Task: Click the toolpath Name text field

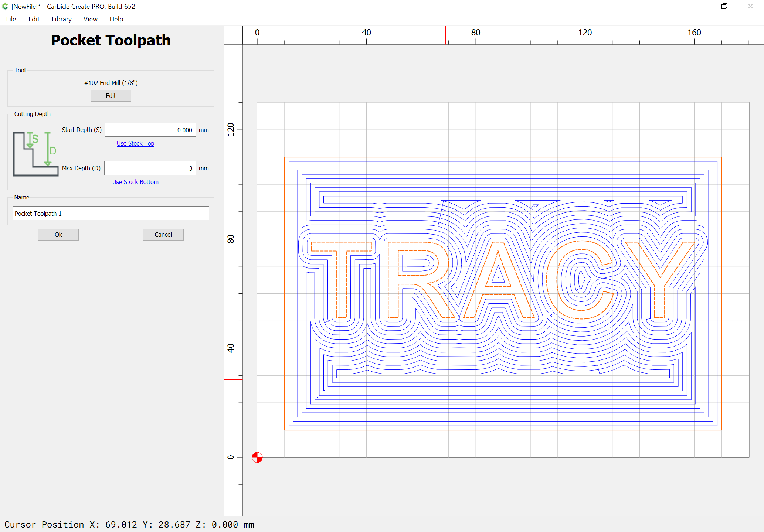Action: (x=111, y=213)
